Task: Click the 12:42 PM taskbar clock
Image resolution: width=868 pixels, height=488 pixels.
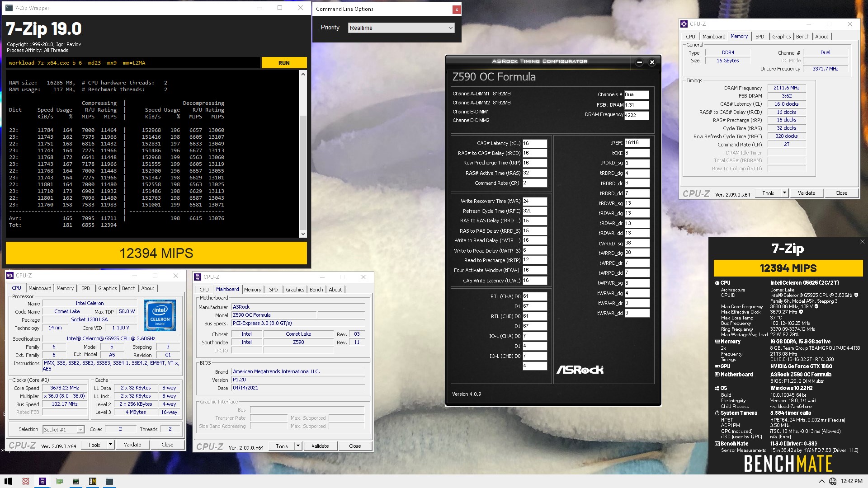Action: tap(851, 481)
